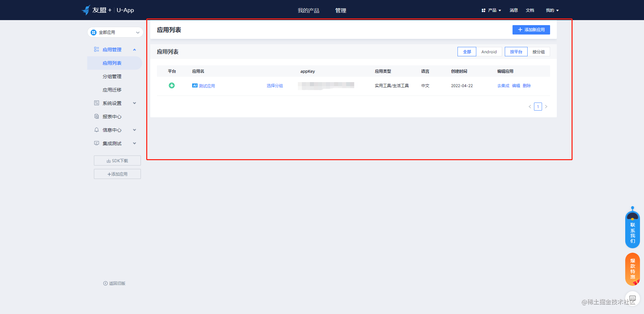The image size is (644, 314).
Task: Click the 中文 language cell
Action: point(425,86)
